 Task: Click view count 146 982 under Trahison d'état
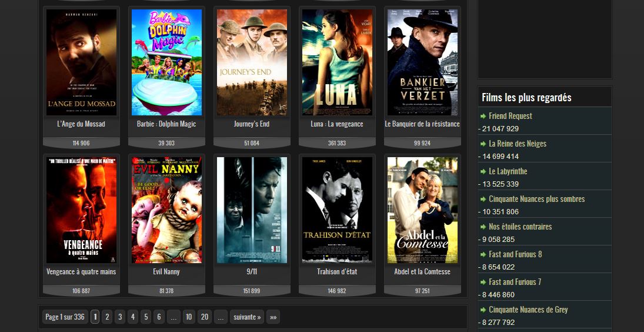pyautogui.click(x=337, y=291)
